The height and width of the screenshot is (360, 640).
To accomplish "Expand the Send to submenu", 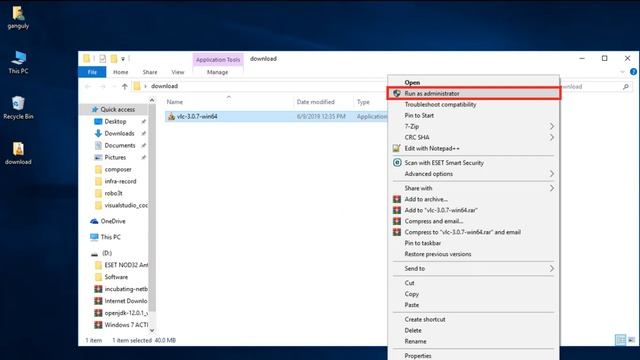I will tap(551, 269).
